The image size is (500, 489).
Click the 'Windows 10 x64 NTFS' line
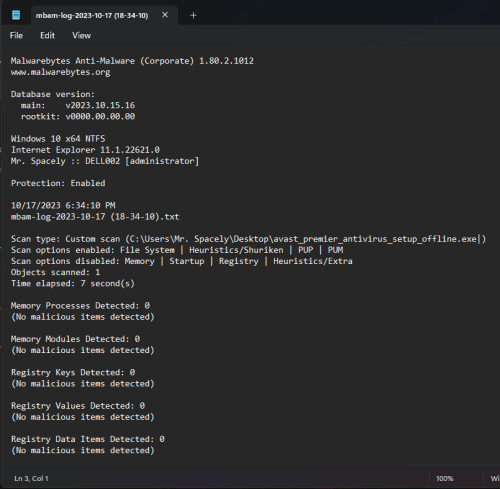(x=58, y=139)
